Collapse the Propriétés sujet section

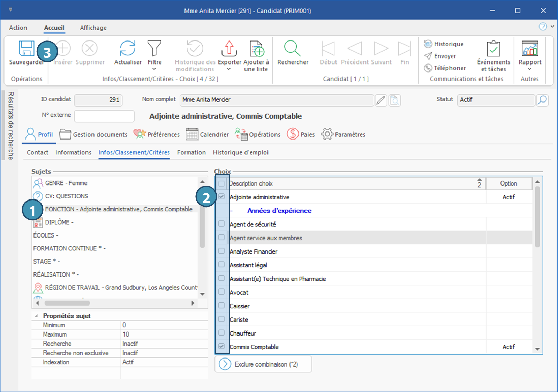tap(36, 316)
